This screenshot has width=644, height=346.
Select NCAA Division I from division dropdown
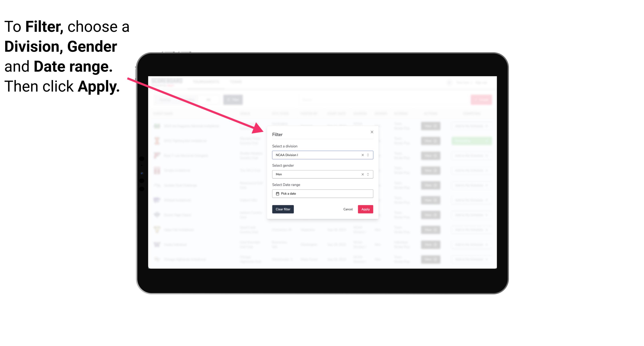pyautogui.click(x=322, y=155)
